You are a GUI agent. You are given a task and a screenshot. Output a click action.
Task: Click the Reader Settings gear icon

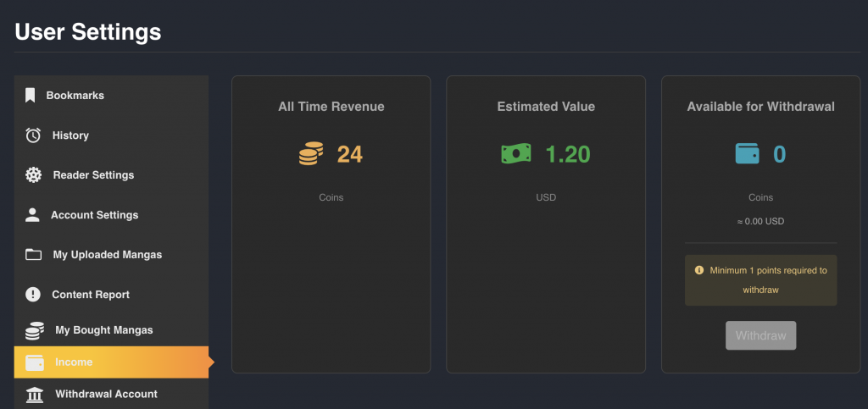click(x=34, y=175)
